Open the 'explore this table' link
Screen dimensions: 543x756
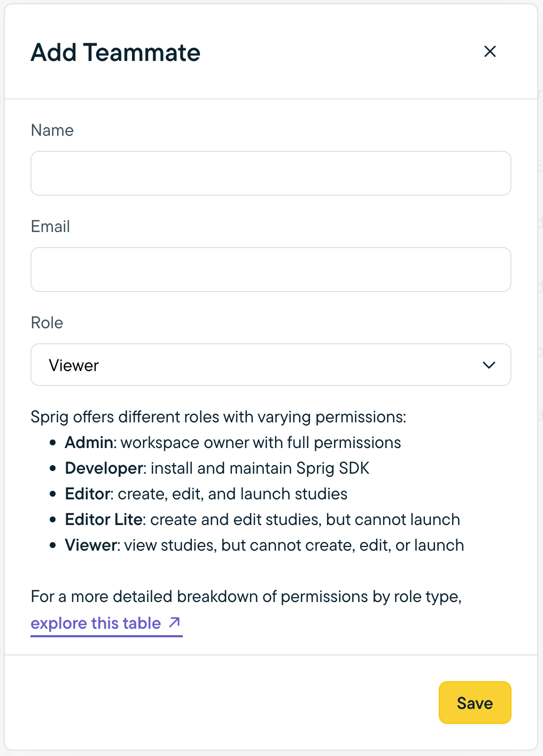96,623
